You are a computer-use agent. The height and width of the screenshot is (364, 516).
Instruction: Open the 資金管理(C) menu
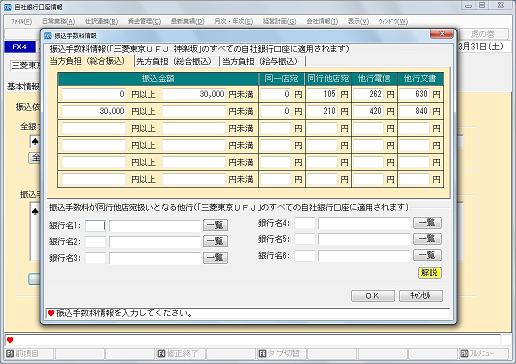coord(144,21)
